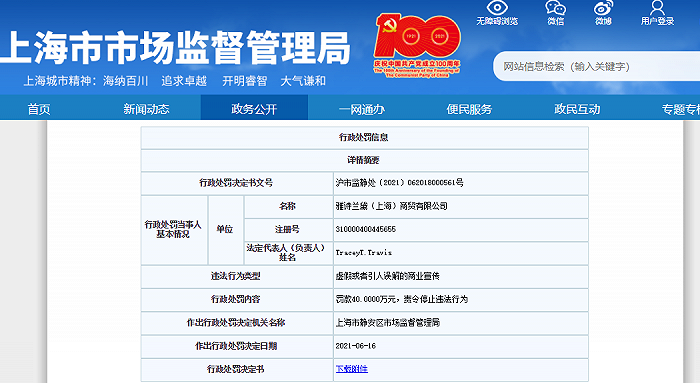Select registration number 310000400445655
This screenshot has width=700, height=383.
[366, 229]
